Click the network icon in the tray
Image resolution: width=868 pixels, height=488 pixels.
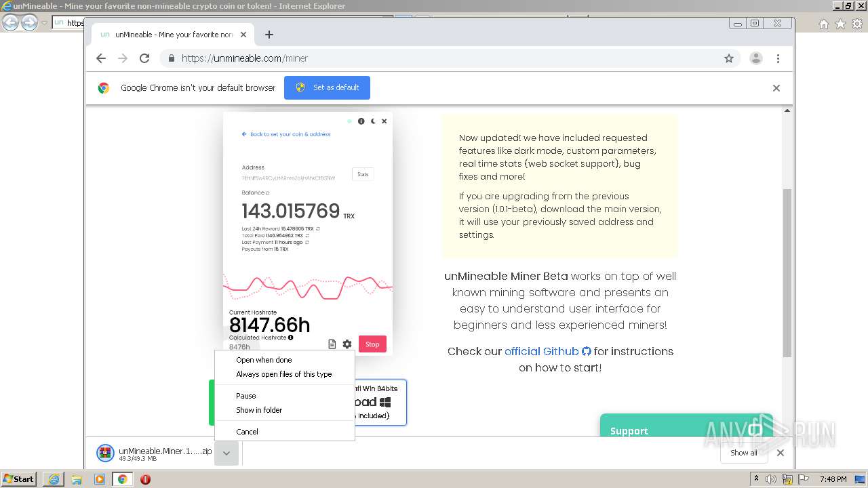(787, 479)
